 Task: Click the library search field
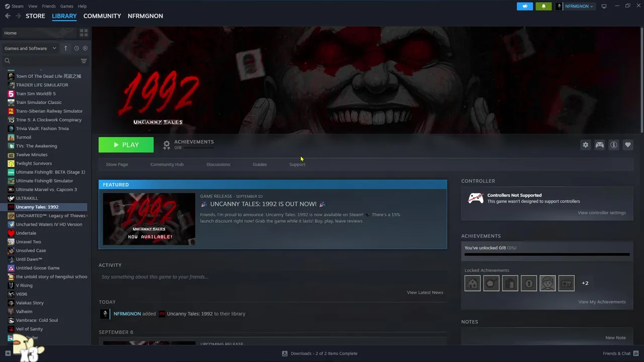pyautogui.click(x=41, y=61)
